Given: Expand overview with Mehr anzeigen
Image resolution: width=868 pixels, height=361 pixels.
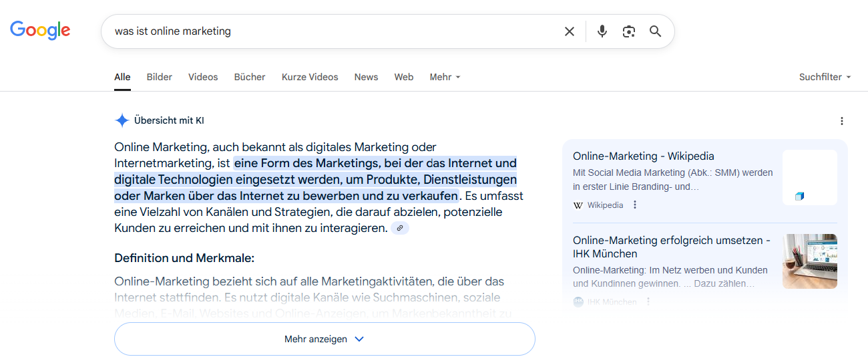Looking at the screenshot, I should pyautogui.click(x=324, y=339).
